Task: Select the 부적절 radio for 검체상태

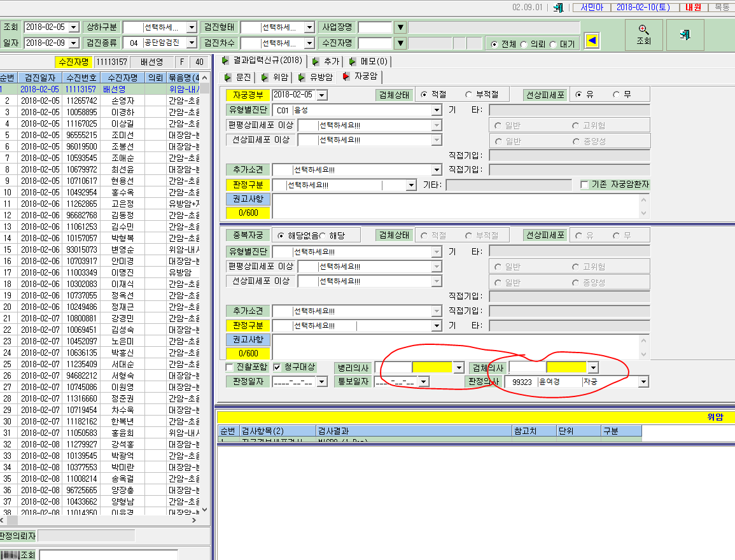Action: tap(469, 95)
